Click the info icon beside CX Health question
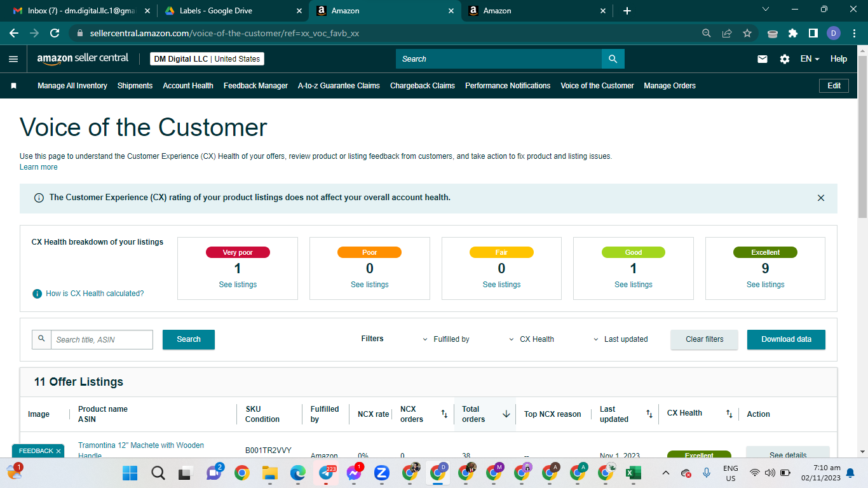The image size is (868, 488). 37,294
